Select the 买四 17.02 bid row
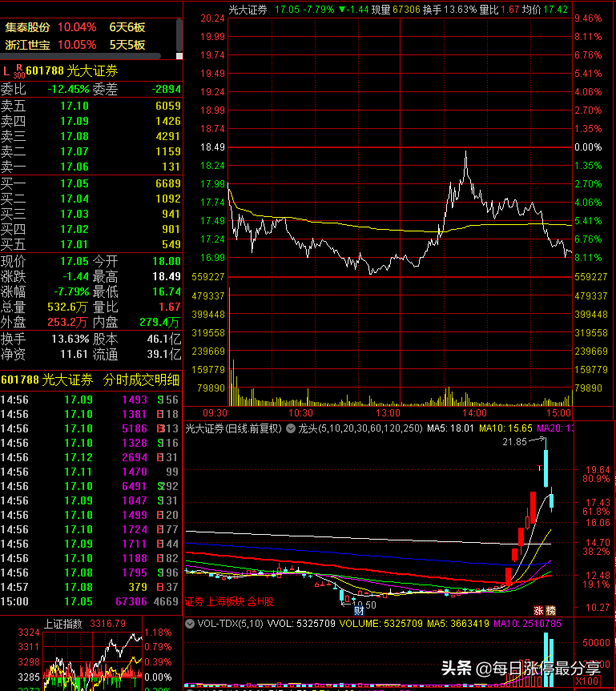This screenshot has height=691, width=616. coord(91,229)
